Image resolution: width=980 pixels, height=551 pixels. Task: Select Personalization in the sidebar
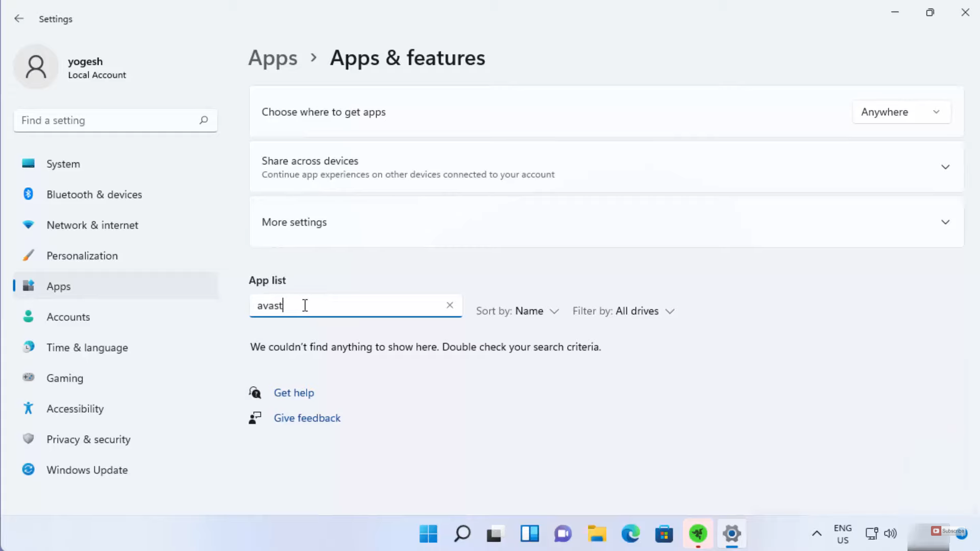tap(82, 256)
